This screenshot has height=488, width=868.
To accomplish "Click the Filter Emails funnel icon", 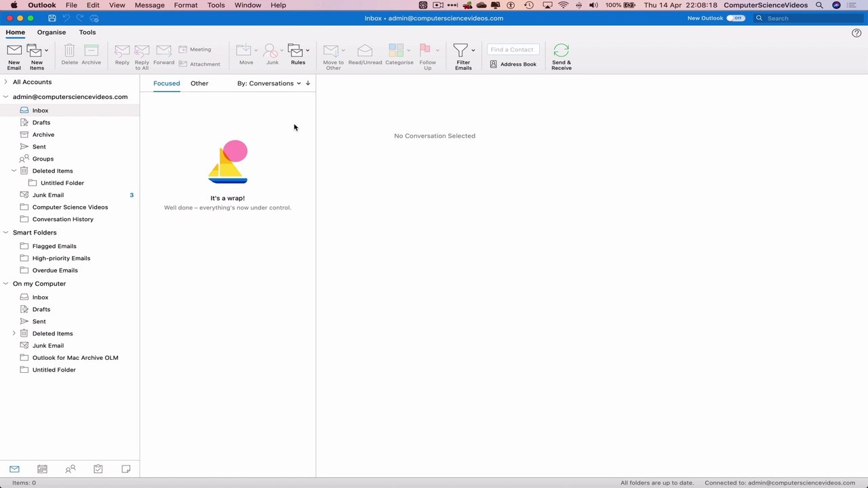I will tap(461, 51).
